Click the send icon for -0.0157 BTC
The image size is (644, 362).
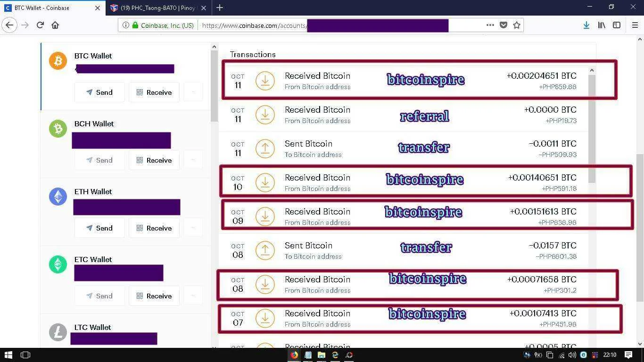click(265, 250)
